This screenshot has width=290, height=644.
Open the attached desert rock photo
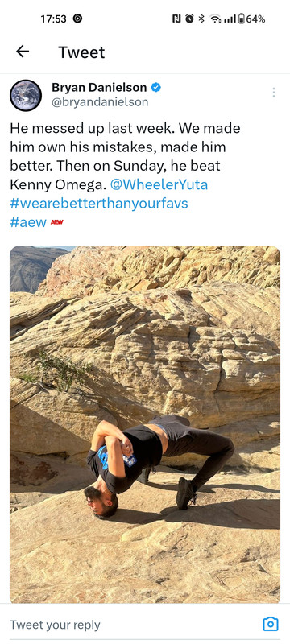pyautogui.click(x=145, y=424)
